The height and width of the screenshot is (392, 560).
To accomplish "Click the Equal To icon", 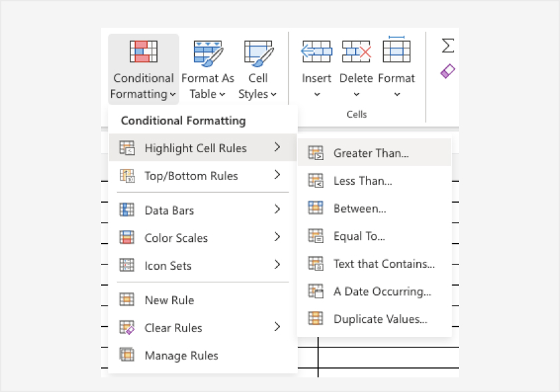I will pyautogui.click(x=316, y=236).
